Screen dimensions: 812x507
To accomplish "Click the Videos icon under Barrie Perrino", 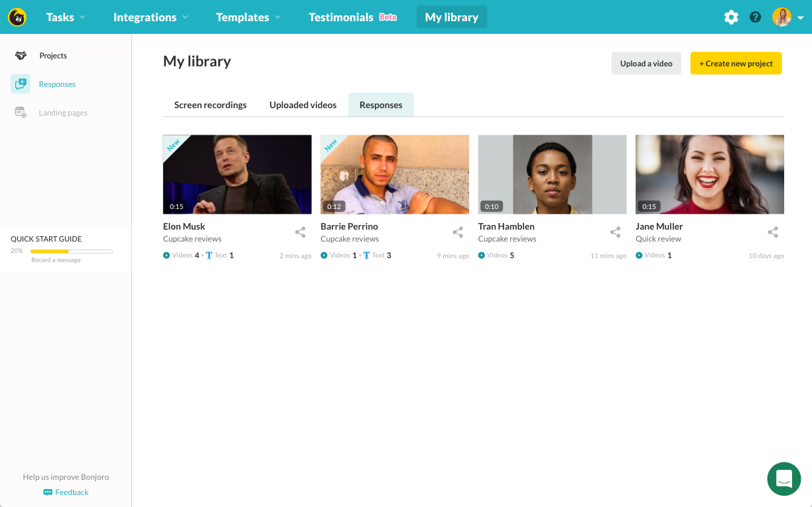I will pyautogui.click(x=324, y=255).
